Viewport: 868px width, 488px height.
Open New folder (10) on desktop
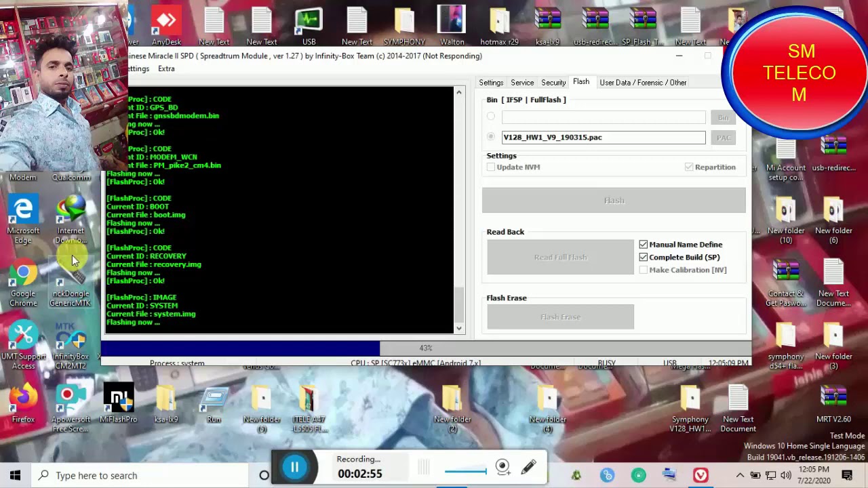click(786, 220)
